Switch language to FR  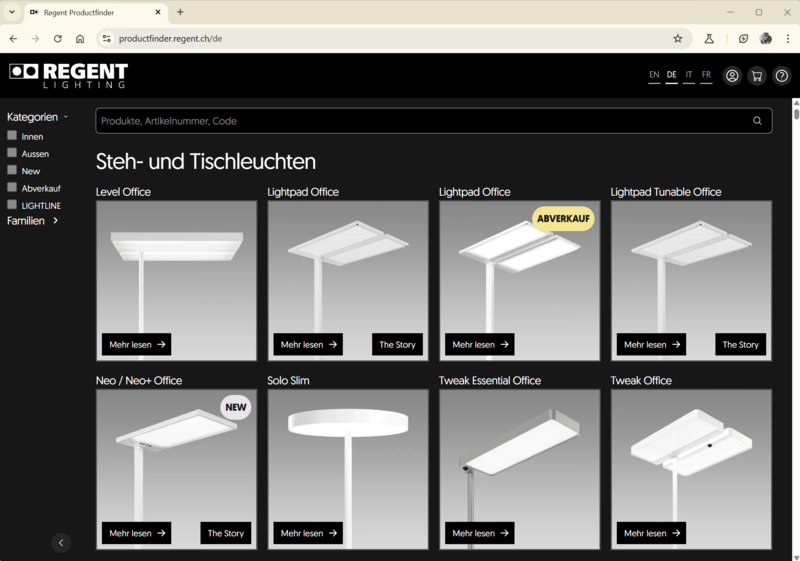pos(706,75)
